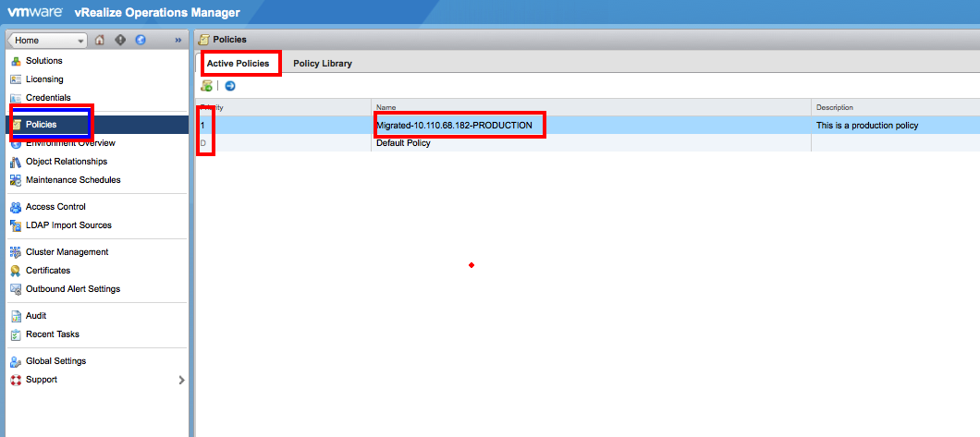Image resolution: width=980 pixels, height=437 pixels.
Task: Click the Recent Tasks icon
Action: pyautogui.click(x=17, y=334)
